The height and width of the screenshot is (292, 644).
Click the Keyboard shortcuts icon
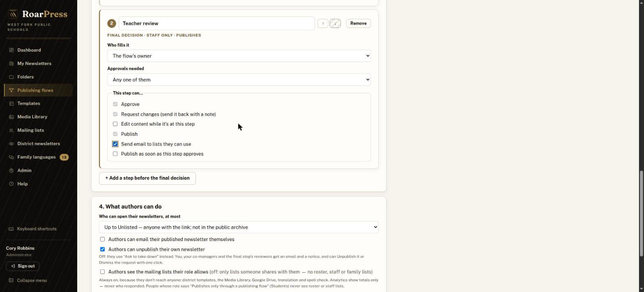(x=11, y=229)
